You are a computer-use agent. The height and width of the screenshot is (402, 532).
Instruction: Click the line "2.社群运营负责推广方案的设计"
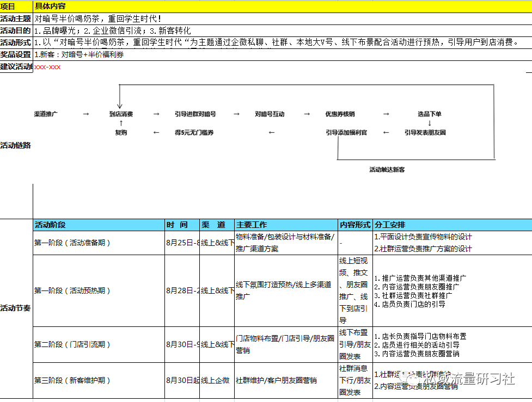tap(423, 249)
